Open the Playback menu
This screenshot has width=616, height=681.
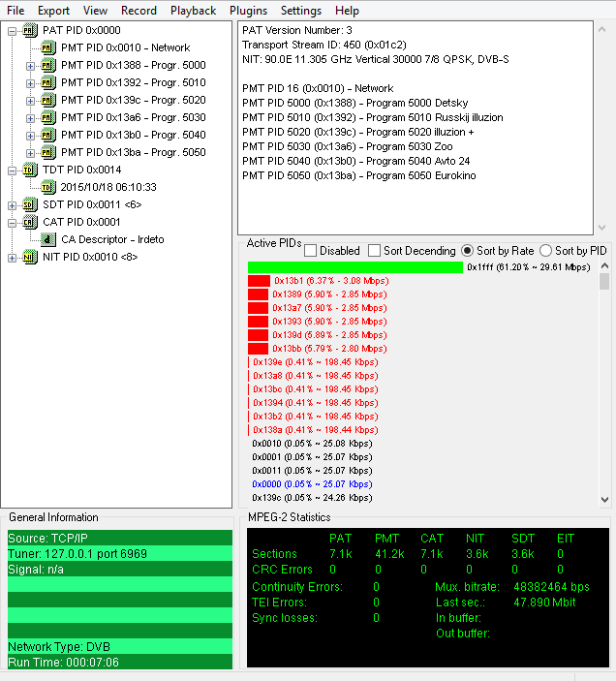click(x=193, y=11)
